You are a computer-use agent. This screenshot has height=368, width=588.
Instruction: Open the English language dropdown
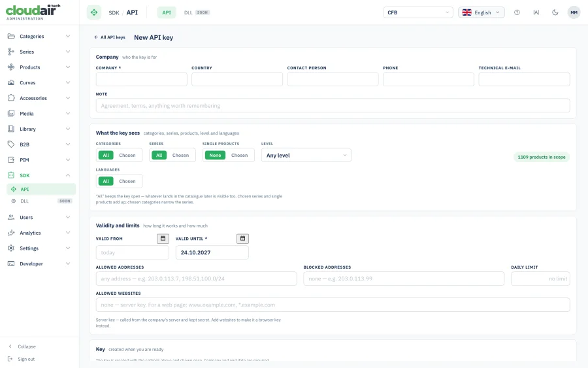tap(481, 12)
